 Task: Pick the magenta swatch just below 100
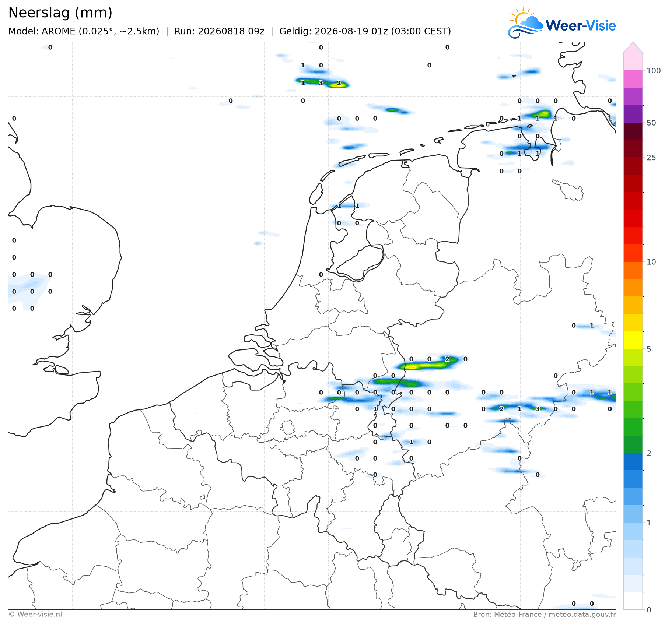tap(633, 79)
